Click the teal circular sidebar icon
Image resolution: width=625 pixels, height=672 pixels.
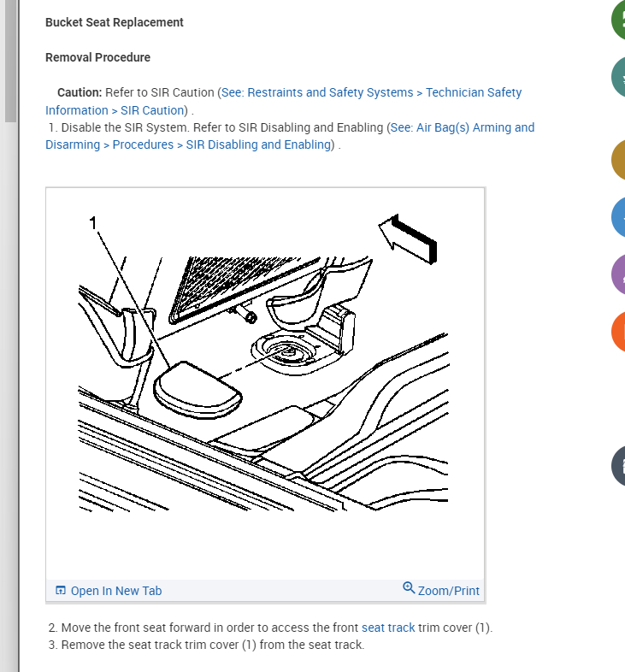tap(618, 77)
